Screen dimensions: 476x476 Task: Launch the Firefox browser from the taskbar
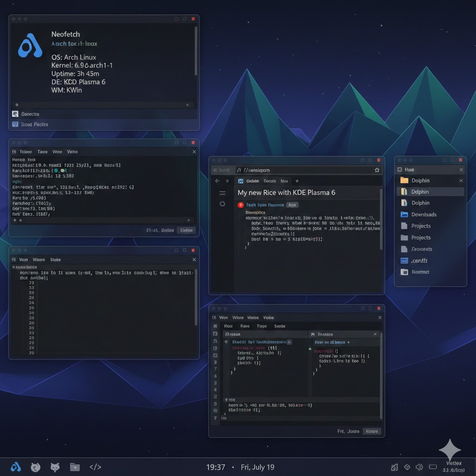35,467
